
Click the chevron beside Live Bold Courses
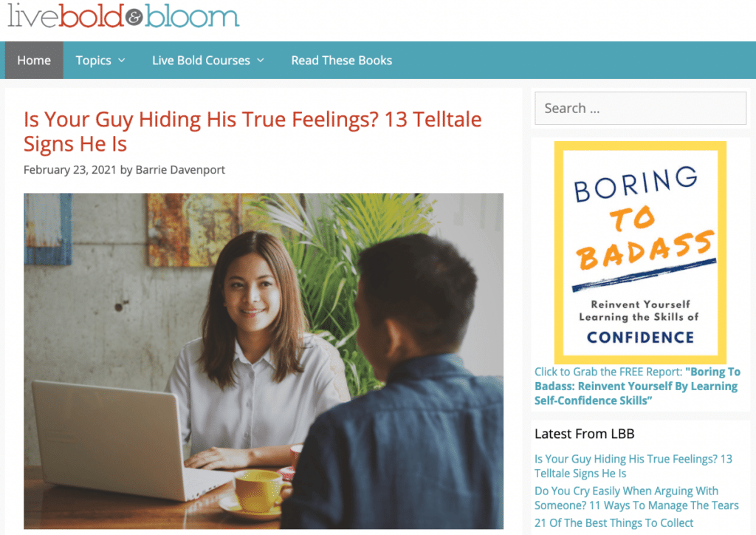coord(260,61)
